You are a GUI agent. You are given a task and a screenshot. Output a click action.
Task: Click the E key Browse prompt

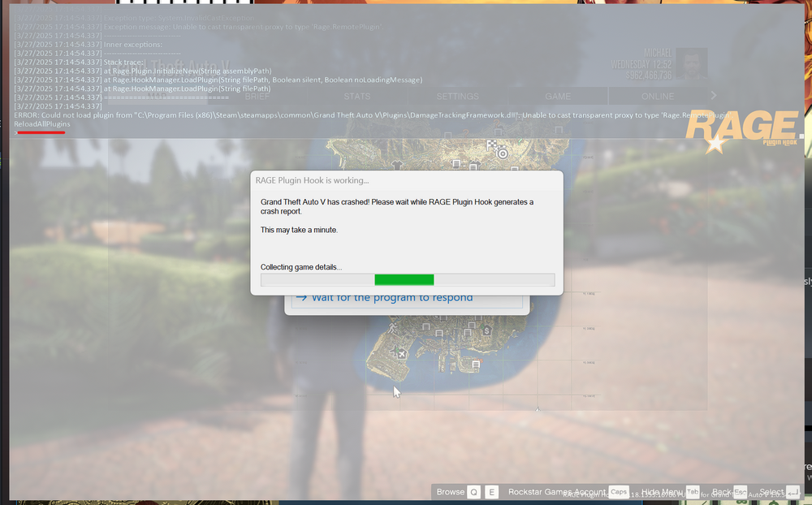point(492,491)
